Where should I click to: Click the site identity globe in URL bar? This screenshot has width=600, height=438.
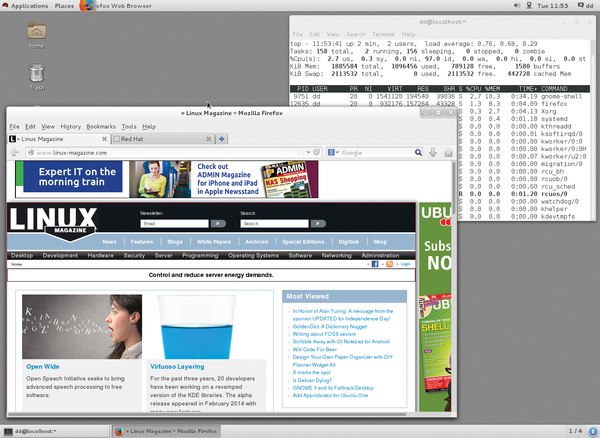click(x=31, y=152)
